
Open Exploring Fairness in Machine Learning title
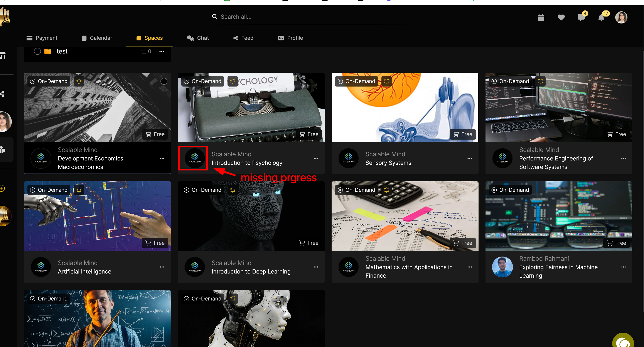(x=558, y=271)
